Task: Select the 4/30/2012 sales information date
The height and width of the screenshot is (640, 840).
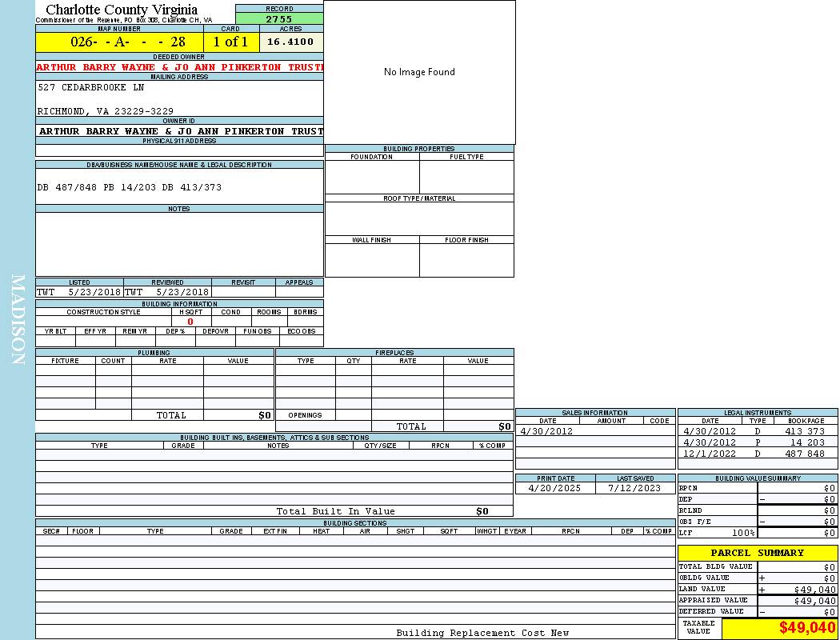Action: (546, 431)
